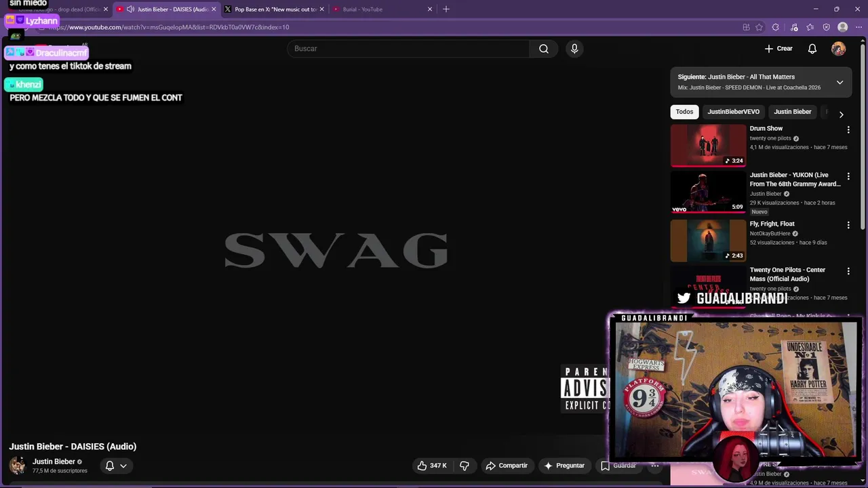Select the Todos filter chip
The image size is (868, 488).
tap(684, 112)
